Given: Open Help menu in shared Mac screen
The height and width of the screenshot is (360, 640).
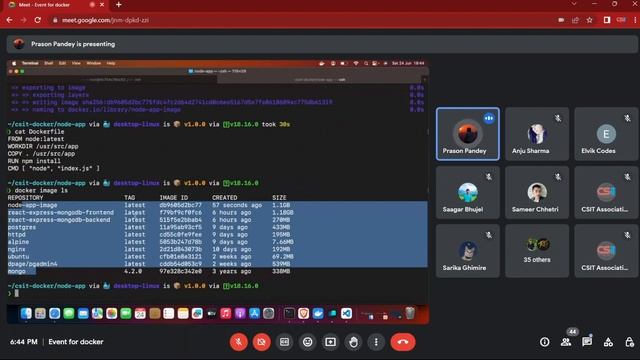Looking at the screenshot, I should point(111,63).
